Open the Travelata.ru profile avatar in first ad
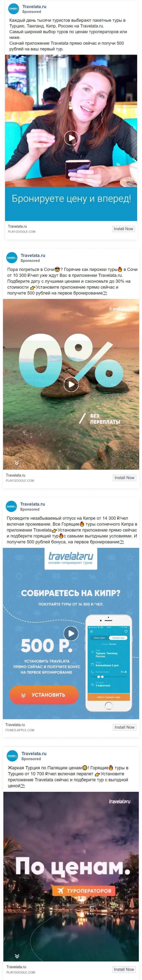The width and height of the screenshot is (142, 980). point(14,9)
